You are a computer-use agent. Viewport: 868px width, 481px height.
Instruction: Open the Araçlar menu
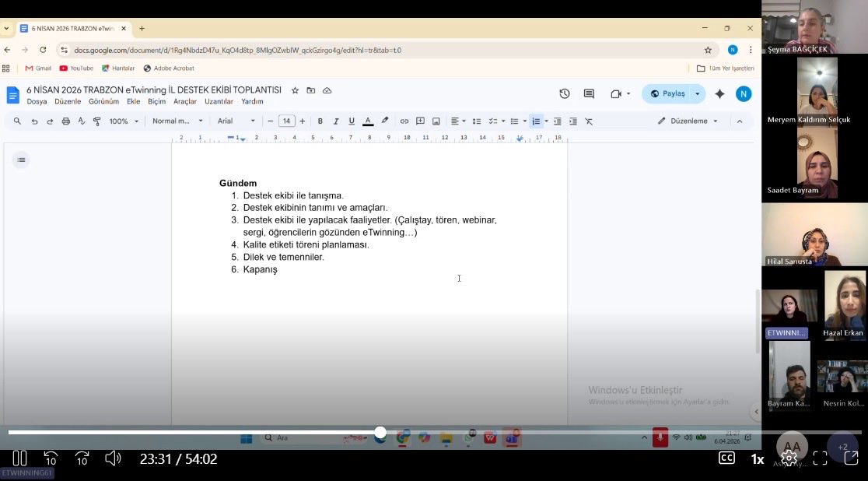185,101
